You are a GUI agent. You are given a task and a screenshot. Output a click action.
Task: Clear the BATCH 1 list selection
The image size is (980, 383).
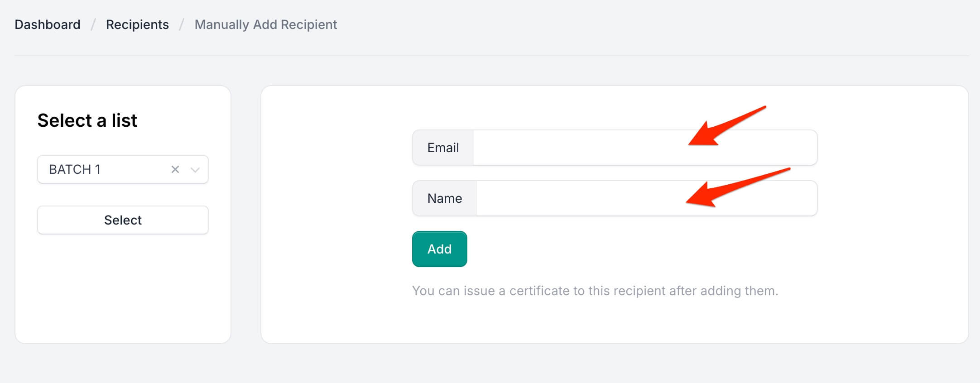point(174,169)
